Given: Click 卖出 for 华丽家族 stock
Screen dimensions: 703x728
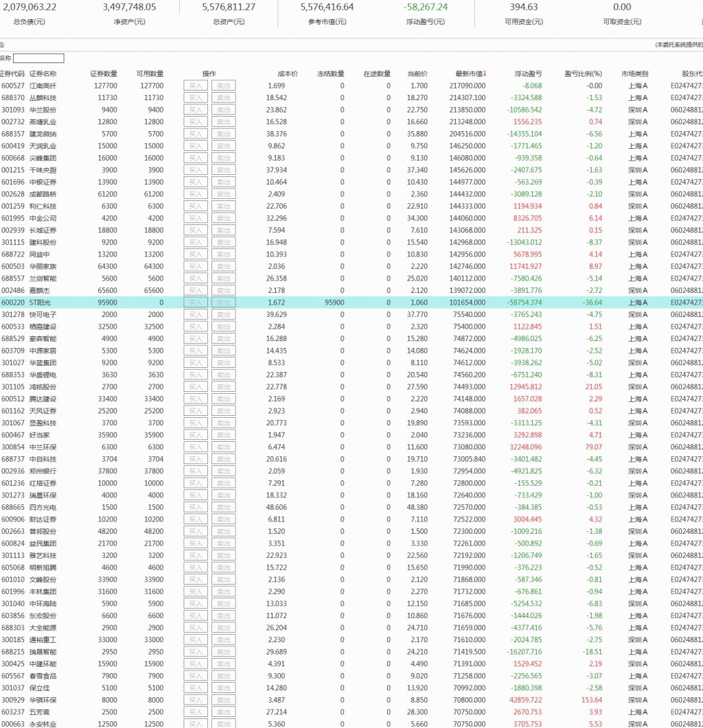Looking at the screenshot, I should pos(223,266).
